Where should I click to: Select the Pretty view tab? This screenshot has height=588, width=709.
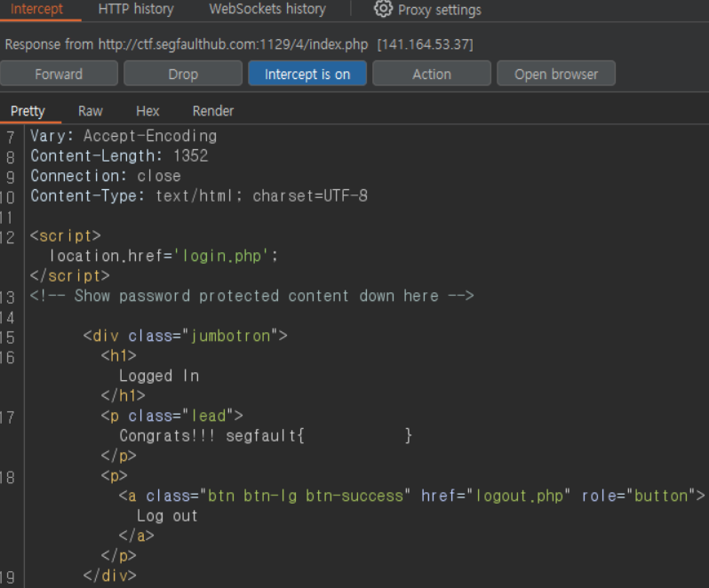[28, 111]
